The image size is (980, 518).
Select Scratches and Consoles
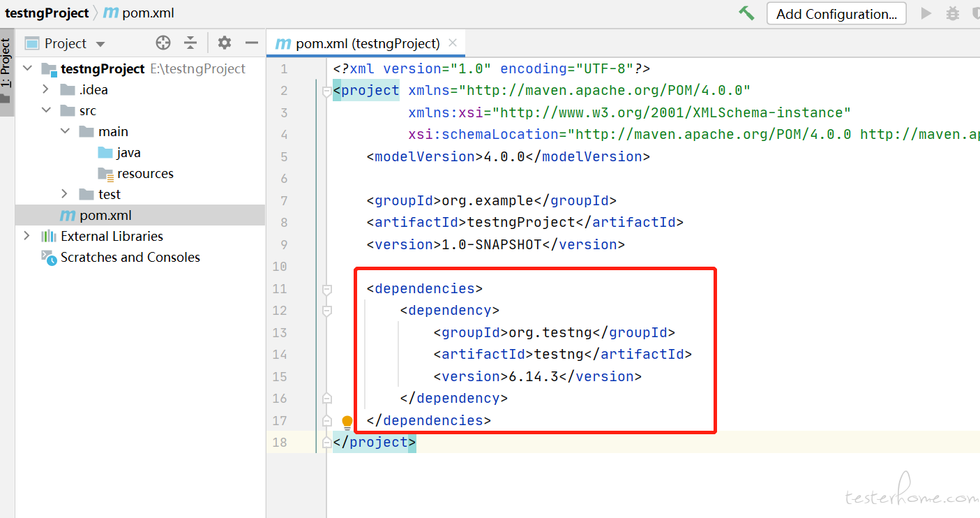130,257
